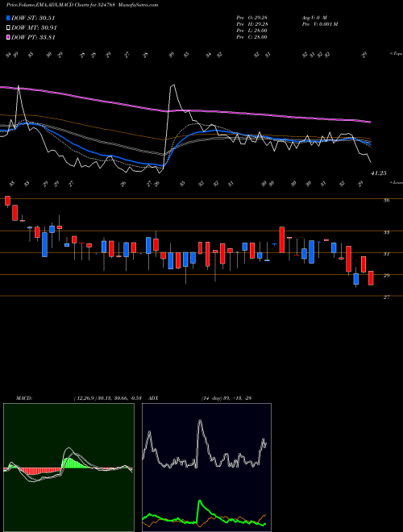Select the 'DOW PT: 33.81' legend text
The height and width of the screenshot is (532, 403).
point(33,37)
